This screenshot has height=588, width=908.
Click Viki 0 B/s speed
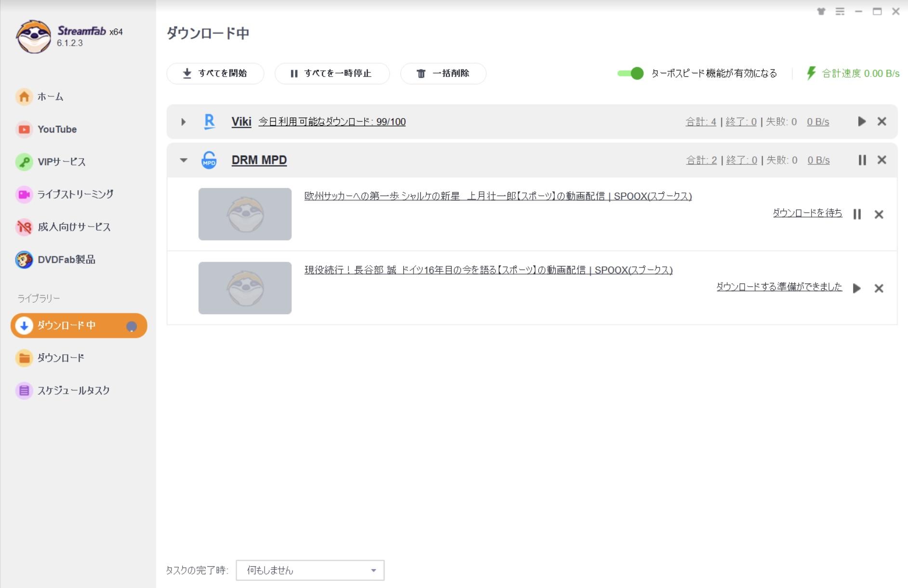(x=818, y=122)
